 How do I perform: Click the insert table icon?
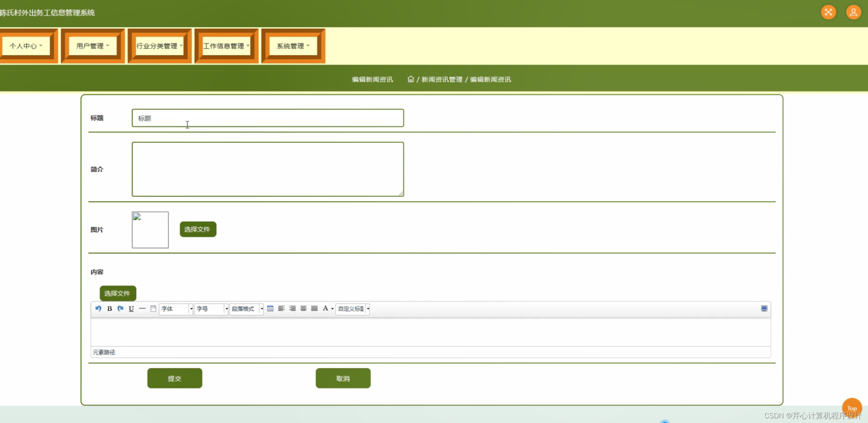[270, 309]
